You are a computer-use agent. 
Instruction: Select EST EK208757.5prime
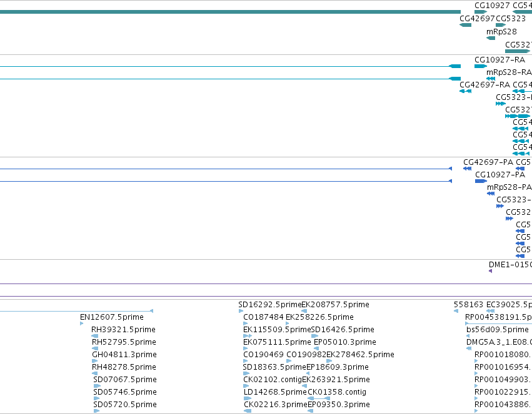coord(336,305)
